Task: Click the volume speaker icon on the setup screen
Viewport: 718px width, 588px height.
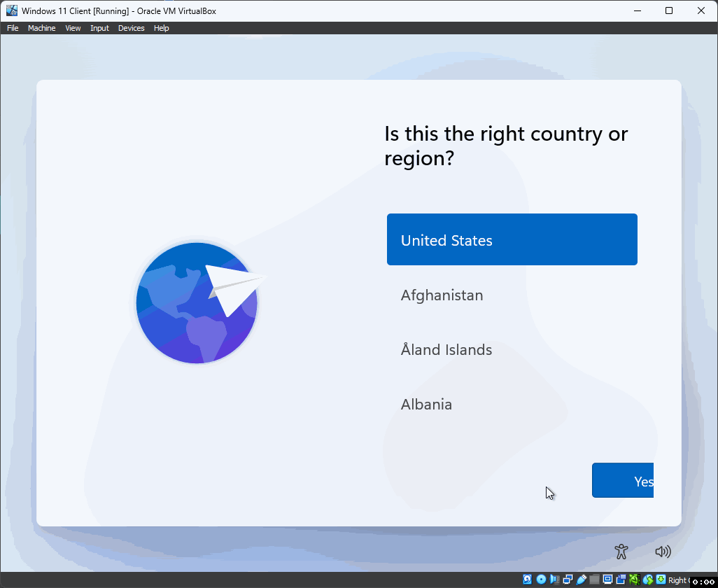Action: 663,552
